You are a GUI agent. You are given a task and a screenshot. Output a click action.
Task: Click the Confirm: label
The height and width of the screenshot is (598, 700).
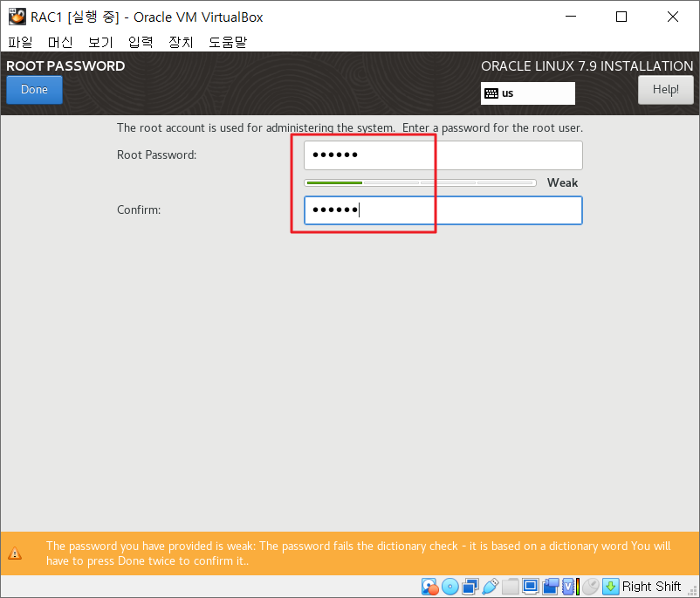(139, 210)
